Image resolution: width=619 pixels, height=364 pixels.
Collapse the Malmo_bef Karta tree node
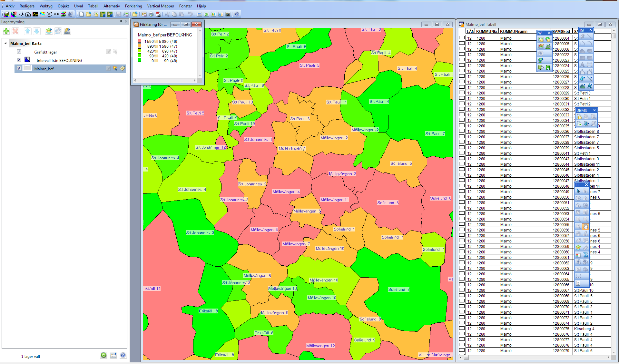tap(5, 43)
